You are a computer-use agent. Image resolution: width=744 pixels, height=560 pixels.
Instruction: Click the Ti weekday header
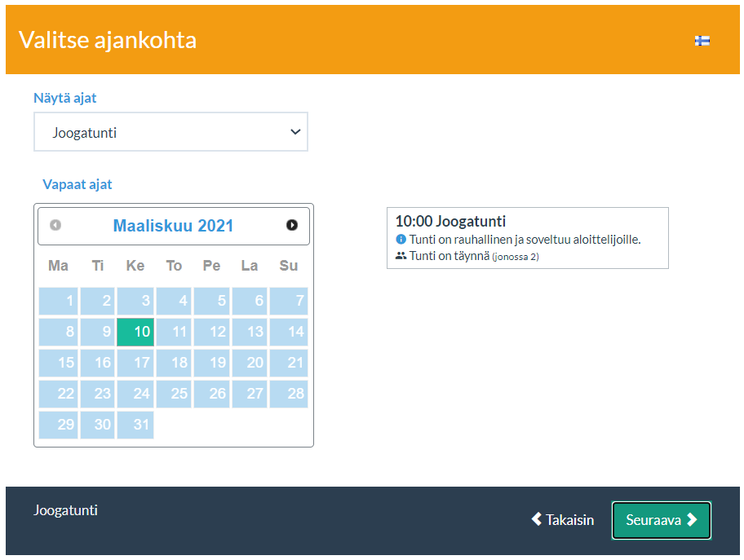(98, 266)
